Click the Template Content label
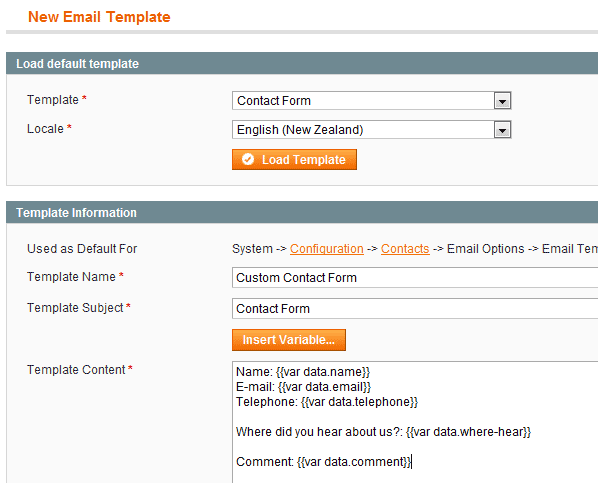598x483 pixels. click(x=76, y=370)
